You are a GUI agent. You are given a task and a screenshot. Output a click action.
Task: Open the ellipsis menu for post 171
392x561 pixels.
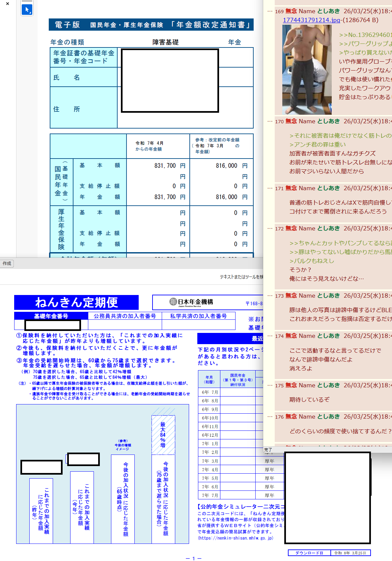tap(269, 188)
